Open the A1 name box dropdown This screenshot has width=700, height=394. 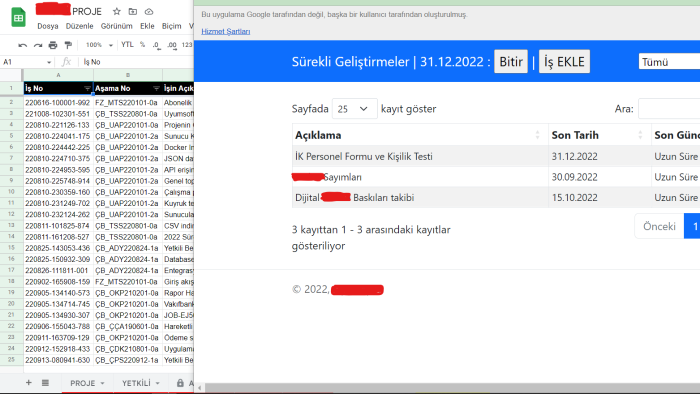coord(49,62)
